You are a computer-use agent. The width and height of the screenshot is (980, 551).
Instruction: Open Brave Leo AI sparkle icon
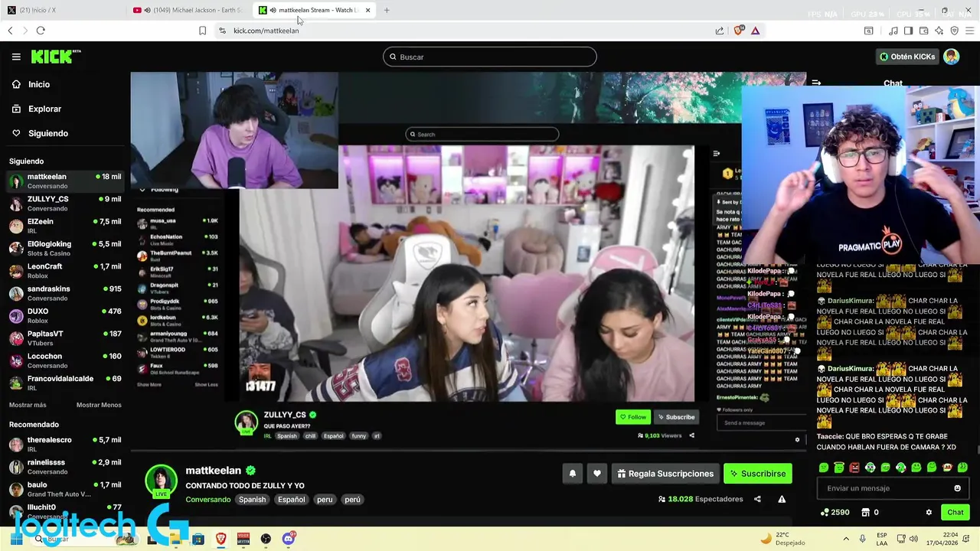(939, 31)
